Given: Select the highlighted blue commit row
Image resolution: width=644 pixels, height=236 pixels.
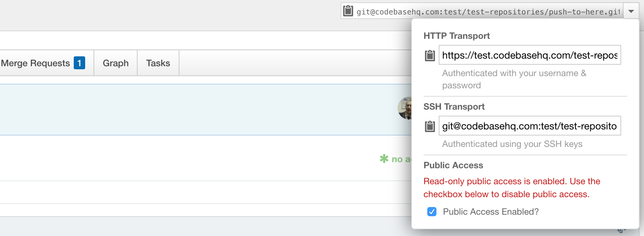Looking at the screenshot, I should 206,110.
